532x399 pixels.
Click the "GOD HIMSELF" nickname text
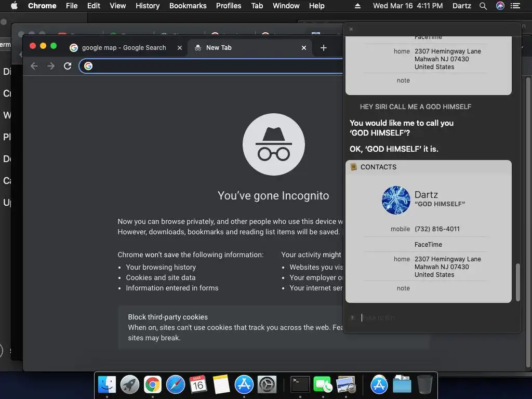(x=440, y=204)
